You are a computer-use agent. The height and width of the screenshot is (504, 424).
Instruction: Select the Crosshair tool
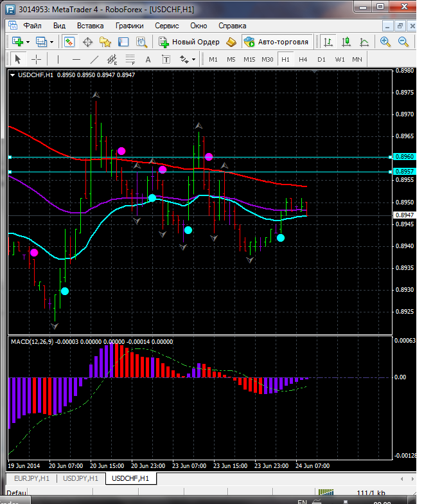tap(37, 59)
